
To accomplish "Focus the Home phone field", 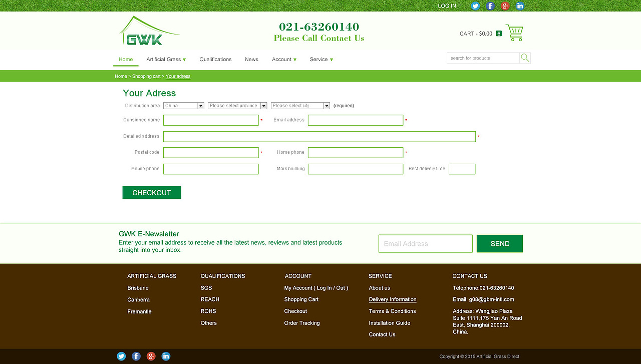I will 356,153.
